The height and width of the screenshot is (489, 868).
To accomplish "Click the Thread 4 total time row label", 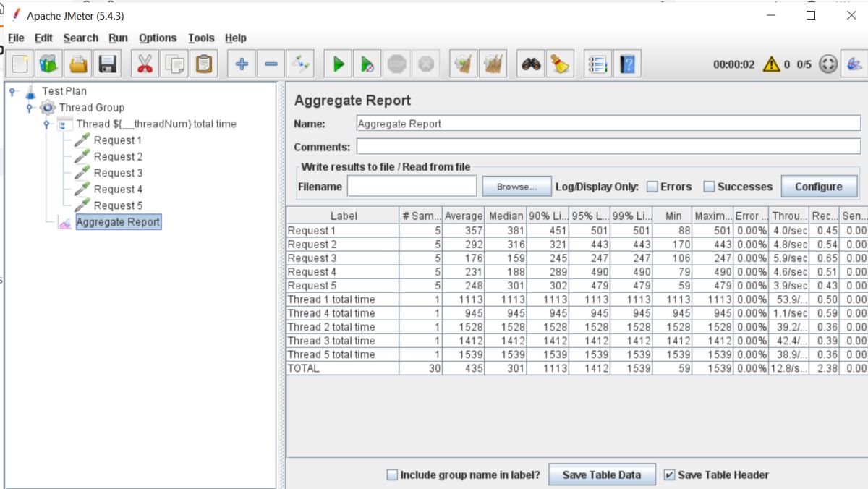I will click(x=331, y=313).
